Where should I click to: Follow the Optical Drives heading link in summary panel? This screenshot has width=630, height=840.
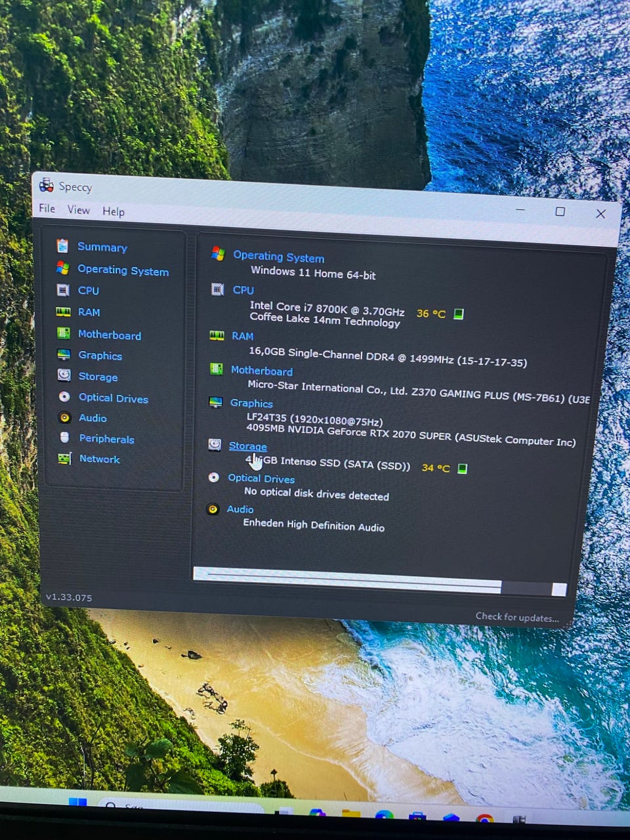pyautogui.click(x=261, y=478)
